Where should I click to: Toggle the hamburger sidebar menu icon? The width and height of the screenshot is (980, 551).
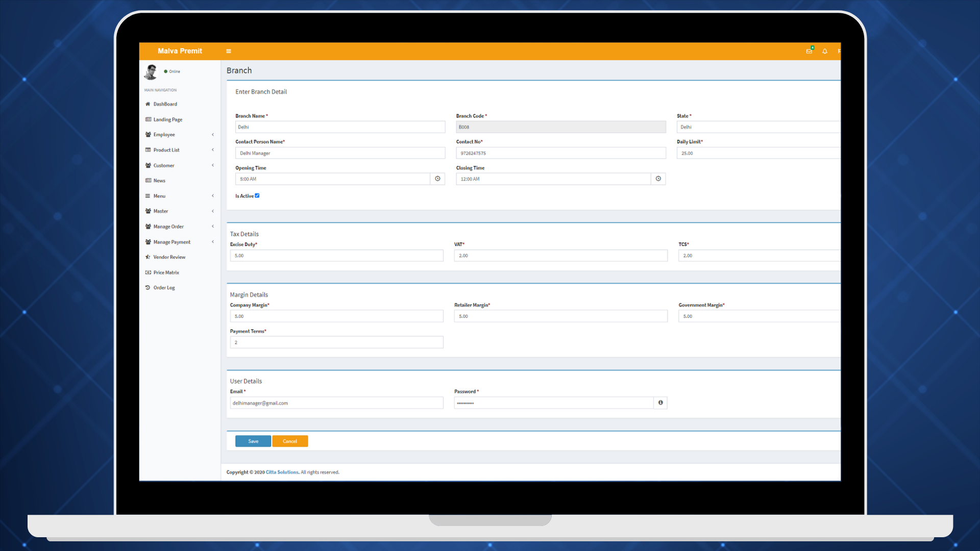(x=229, y=51)
